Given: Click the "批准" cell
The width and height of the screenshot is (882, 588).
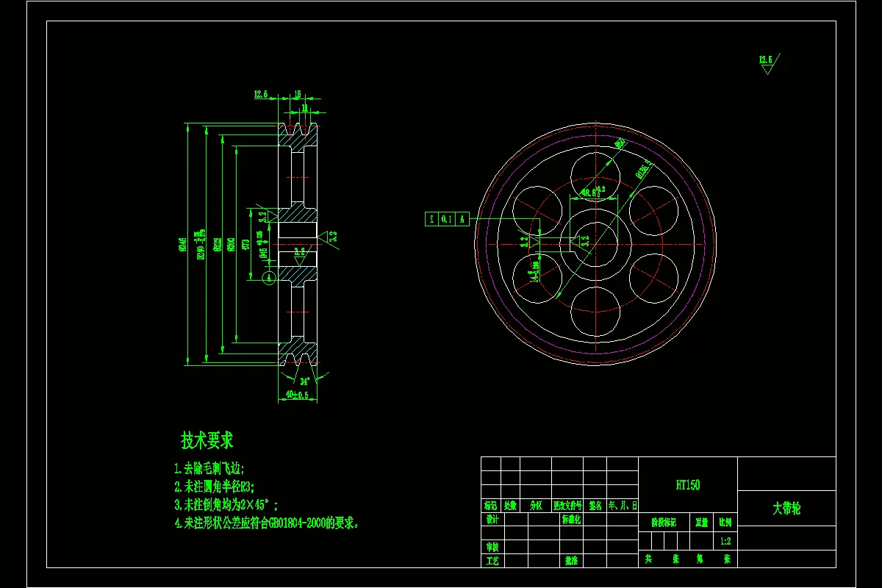Looking at the screenshot, I should pyautogui.click(x=571, y=560).
